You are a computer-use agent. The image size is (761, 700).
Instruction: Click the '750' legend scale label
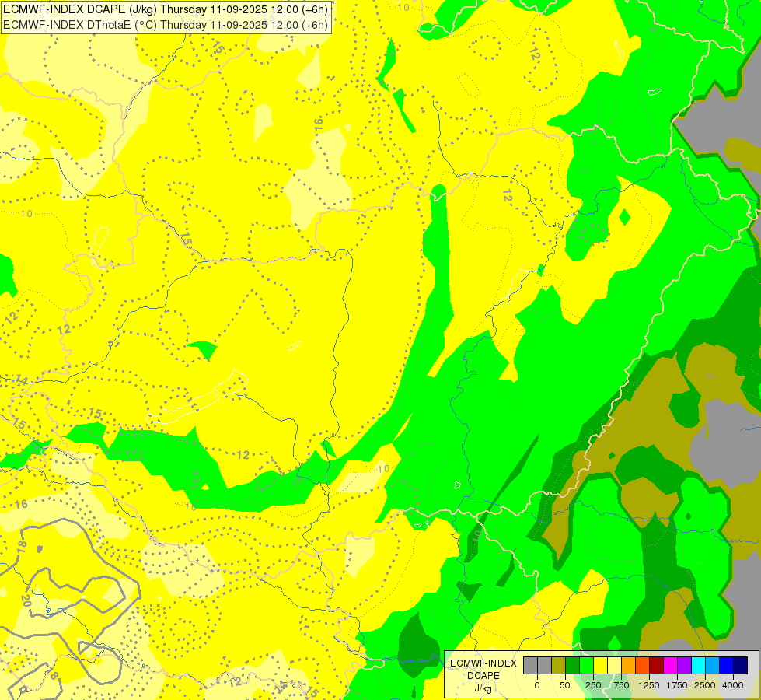[621, 685]
